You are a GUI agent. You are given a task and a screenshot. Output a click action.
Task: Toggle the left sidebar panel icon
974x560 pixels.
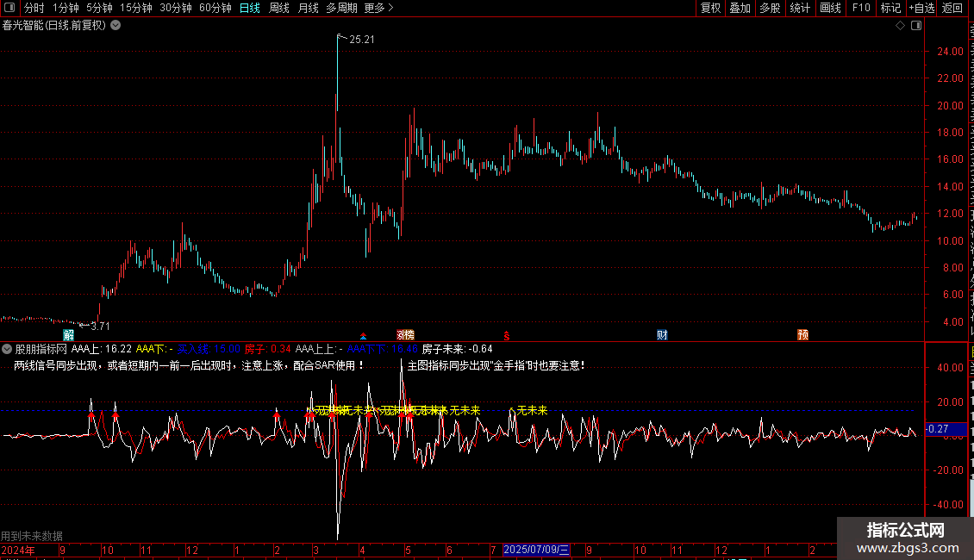(9, 8)
